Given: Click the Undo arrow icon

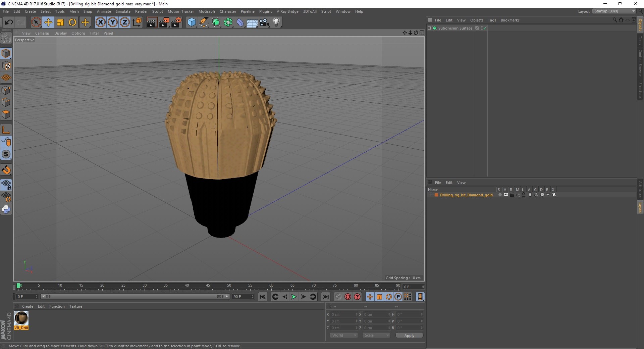Looking at the screenshot, I should click(x=9, y=22).
